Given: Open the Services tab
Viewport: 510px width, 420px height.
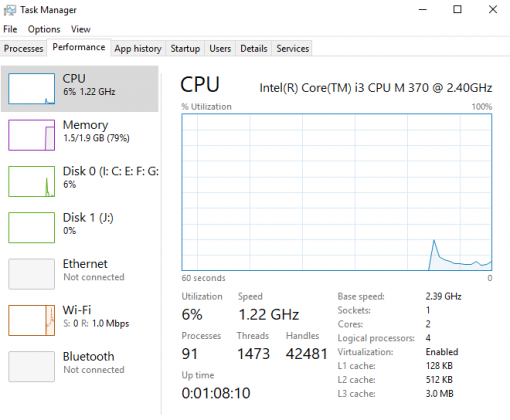Looking at the screenshot, I should click(293, 49).
